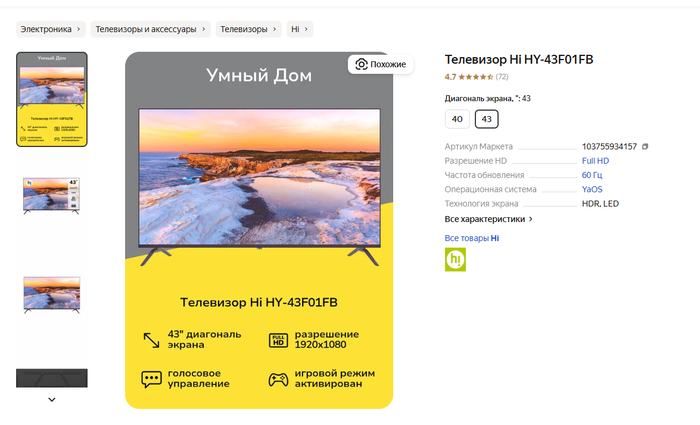The height and width of the screenshot is (425, 700).
Task: Click the copy article number icon
Action: tap(645, 147)
